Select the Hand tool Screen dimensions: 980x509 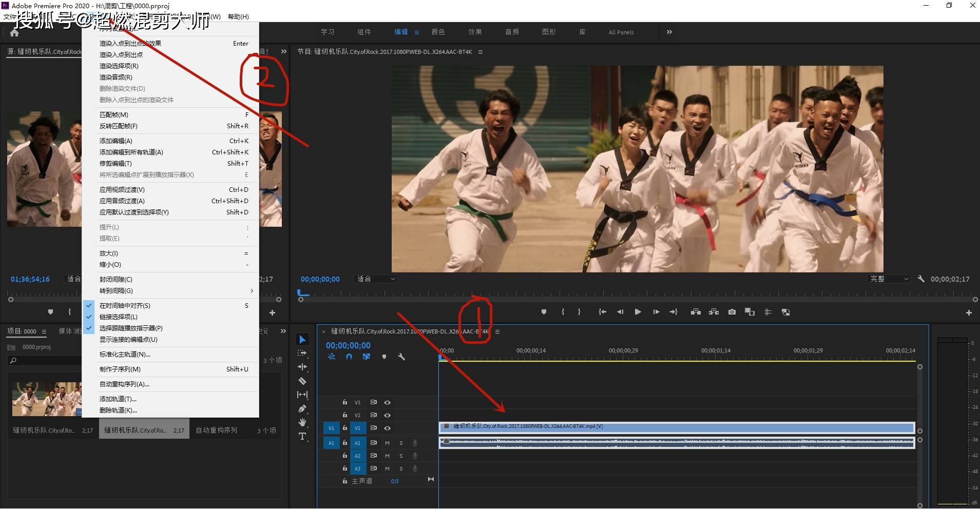(x=302, y=422)
